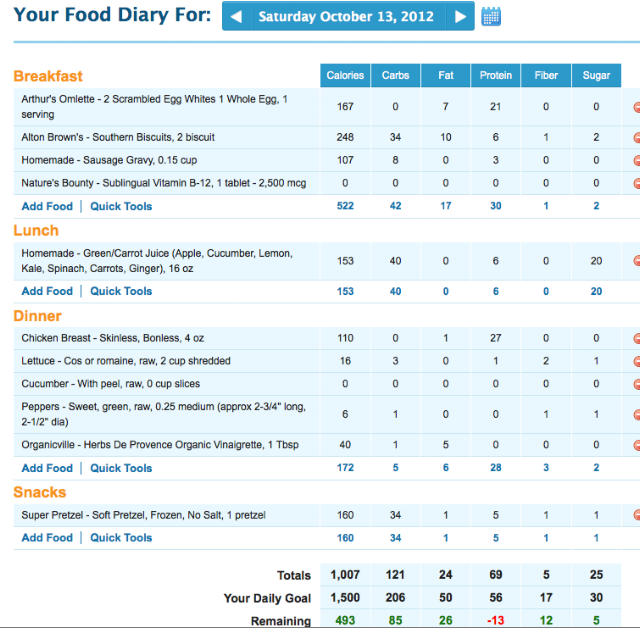Add Food to the Dinner section
640x628 pixels.
pos(47,468)
